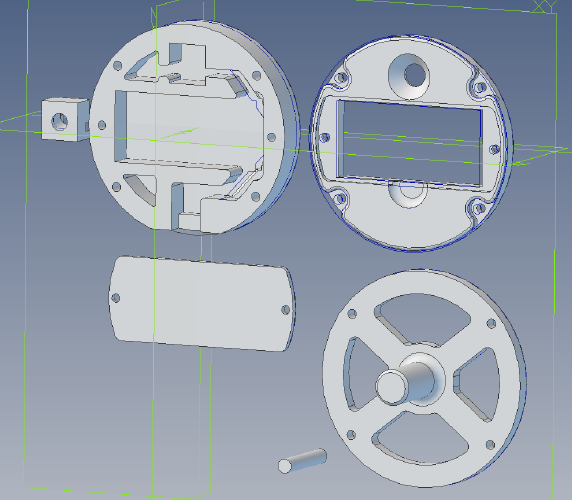Viewport: 572px width, 500px height.
Task: Pick the central hub shaft of spoked wheel
Action: 406,383
